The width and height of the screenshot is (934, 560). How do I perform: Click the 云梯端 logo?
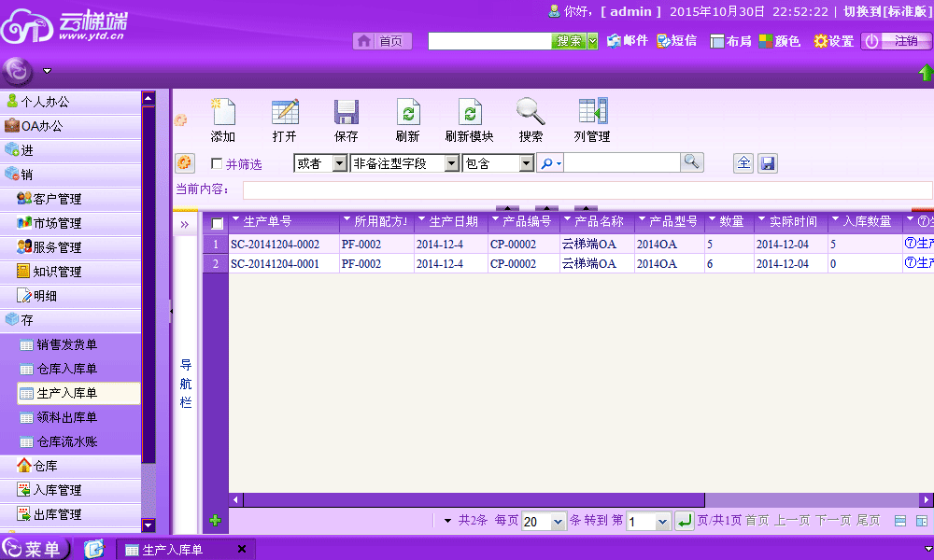point(64,26)
